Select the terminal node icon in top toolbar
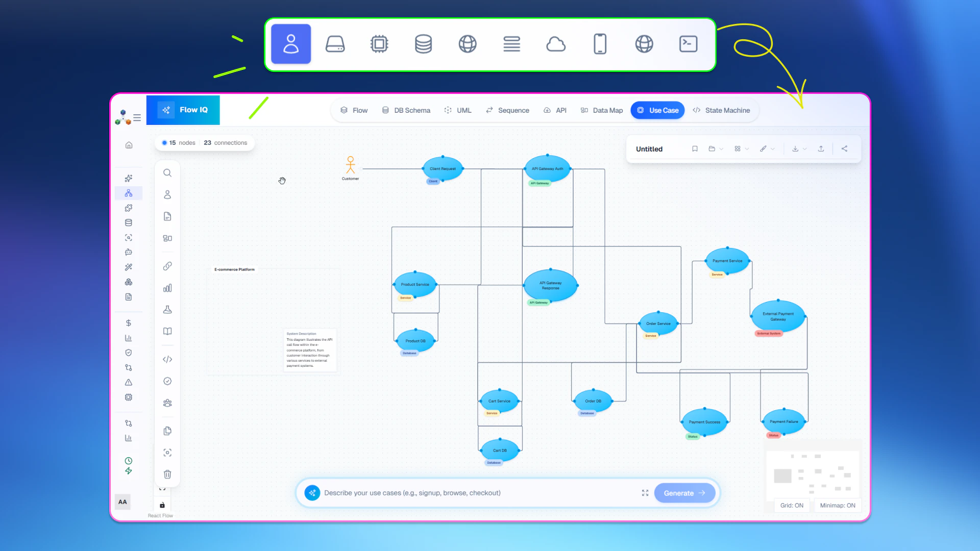 [688, 44]
